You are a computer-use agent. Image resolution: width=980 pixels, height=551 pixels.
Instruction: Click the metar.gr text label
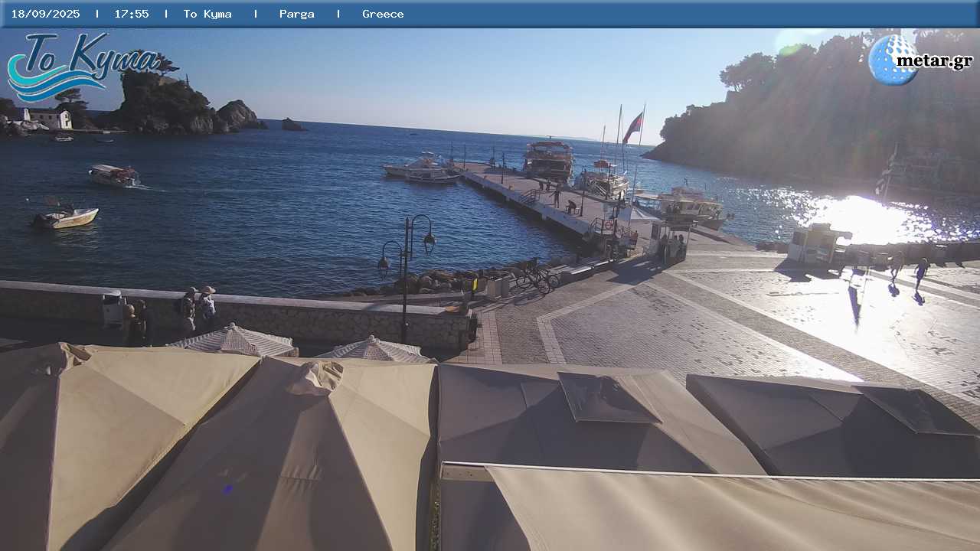(934, 60)
